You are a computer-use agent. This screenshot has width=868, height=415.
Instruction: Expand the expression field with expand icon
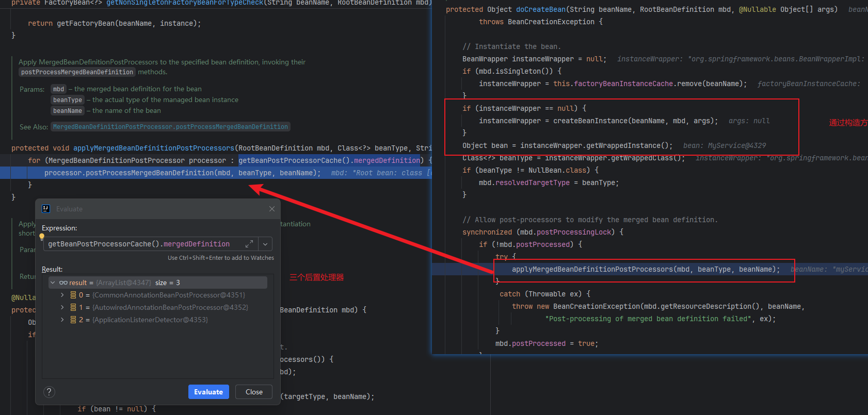tap(249, 244)
